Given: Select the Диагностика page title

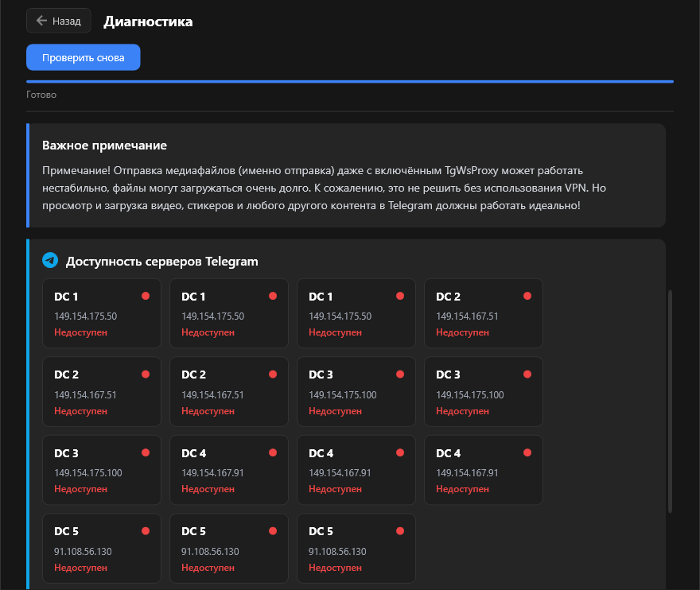Looking at the screenshot, I should click(148, 21).
